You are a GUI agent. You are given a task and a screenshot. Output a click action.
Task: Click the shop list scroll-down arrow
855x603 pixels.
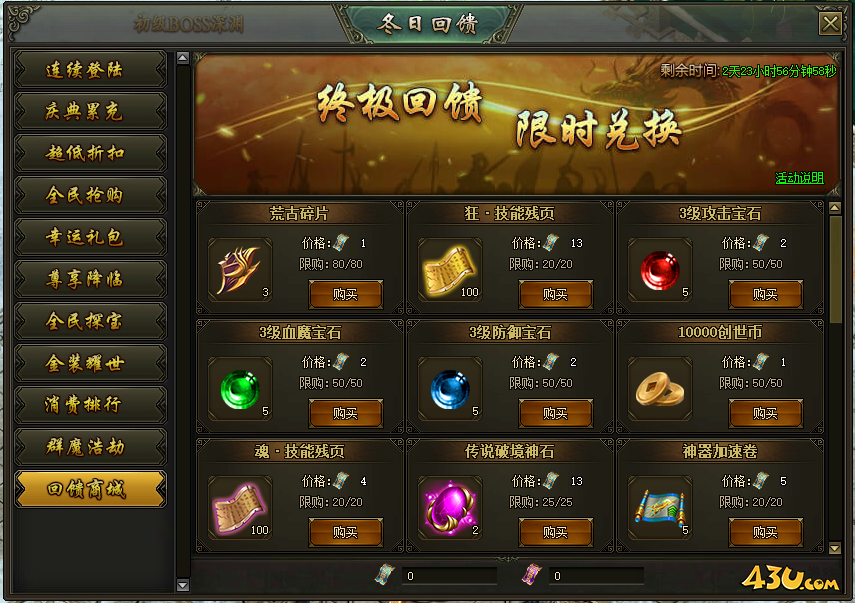[835, 547]
